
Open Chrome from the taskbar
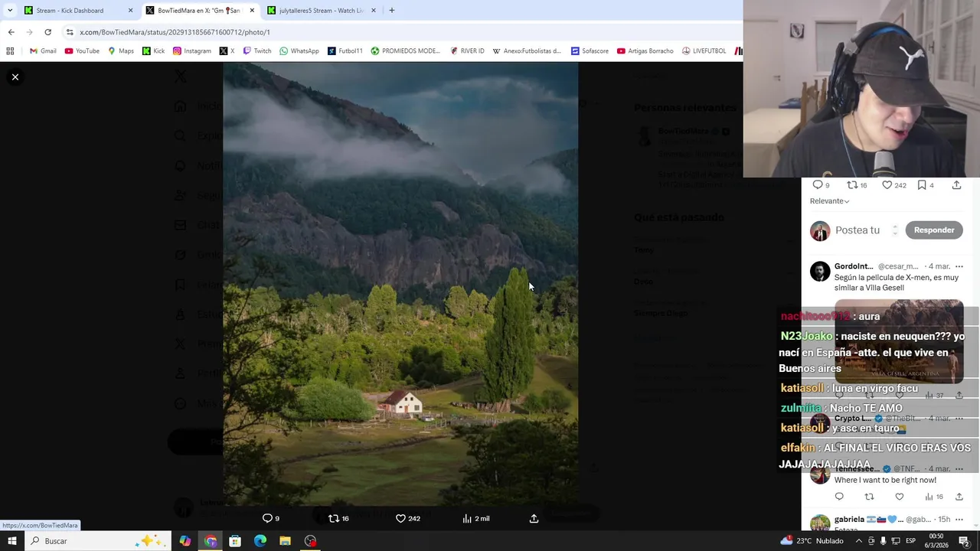click(x=211, y=541)
